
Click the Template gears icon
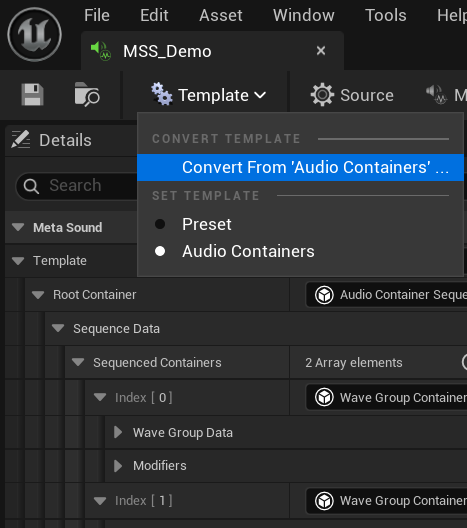tap(162, 94)
